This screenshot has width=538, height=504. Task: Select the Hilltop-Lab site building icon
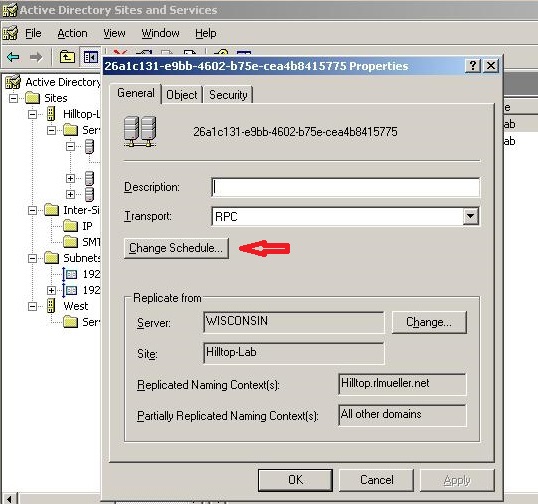tap(51, 114)
